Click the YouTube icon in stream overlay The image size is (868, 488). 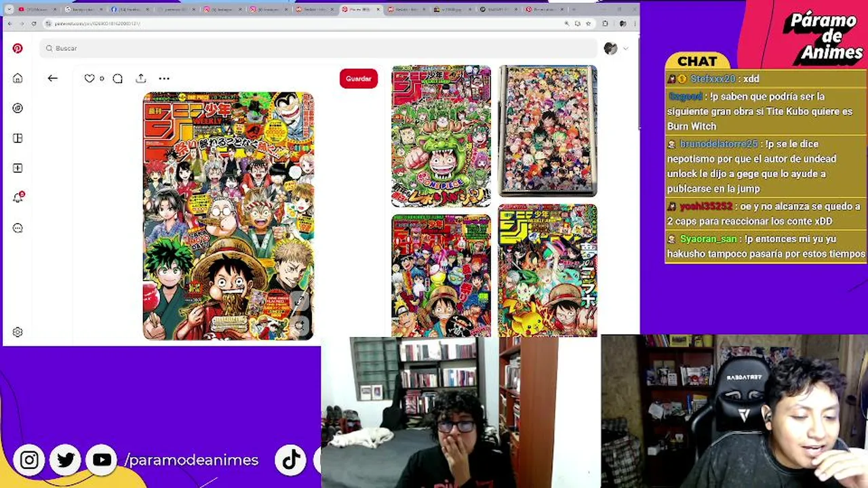(x=102, y=460)
